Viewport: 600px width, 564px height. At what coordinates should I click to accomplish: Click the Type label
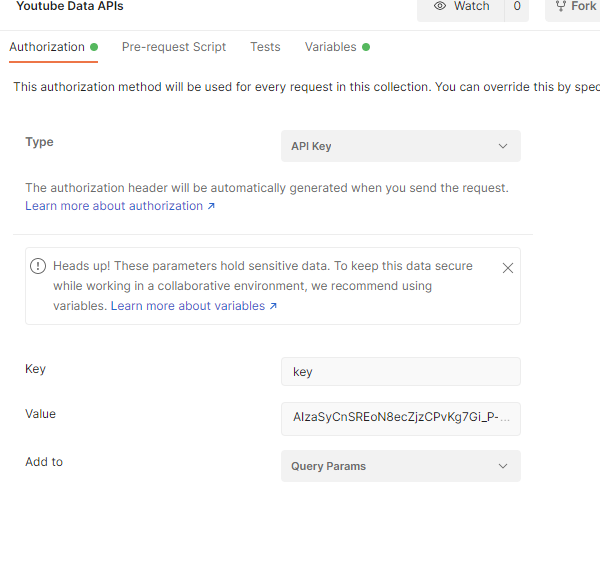(39, 142)
